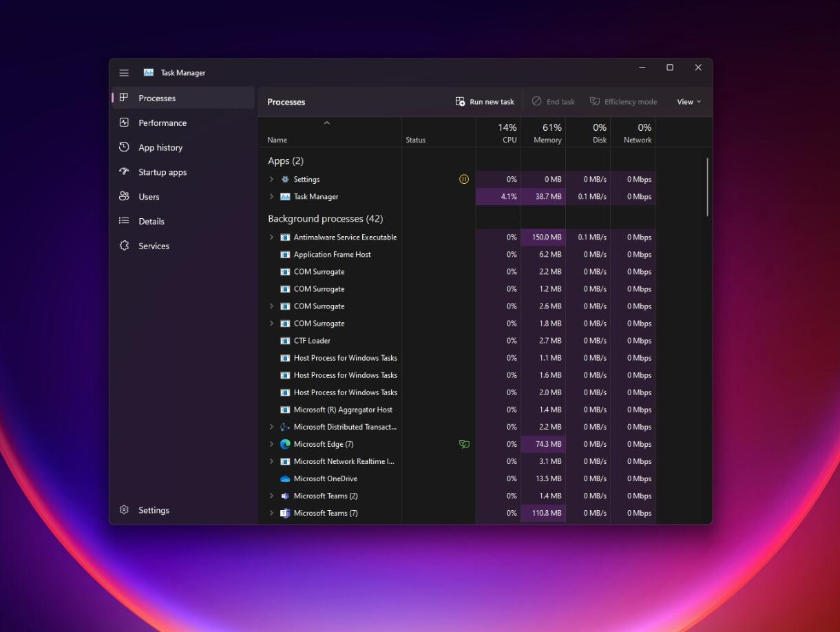This screenshot has width=840, height=632.
Task: Expand the COM Surrogate row using 1.8 MB
Action: 271,324
